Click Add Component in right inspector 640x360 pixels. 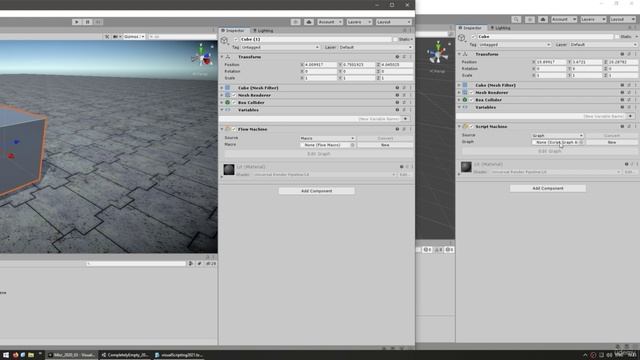pos(548,189)
